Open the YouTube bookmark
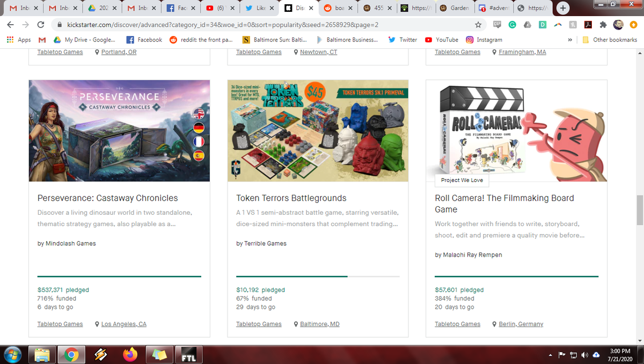 pyautogui.click(x=442, y=40)
